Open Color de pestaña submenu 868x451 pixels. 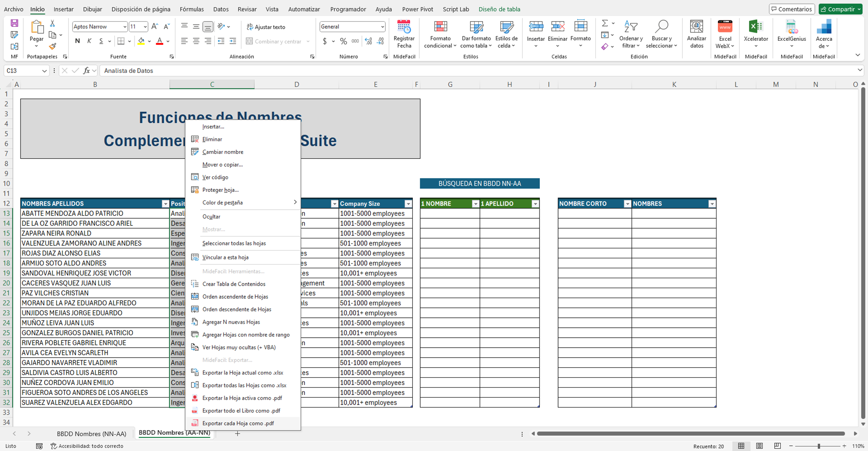tap(243, 202)
